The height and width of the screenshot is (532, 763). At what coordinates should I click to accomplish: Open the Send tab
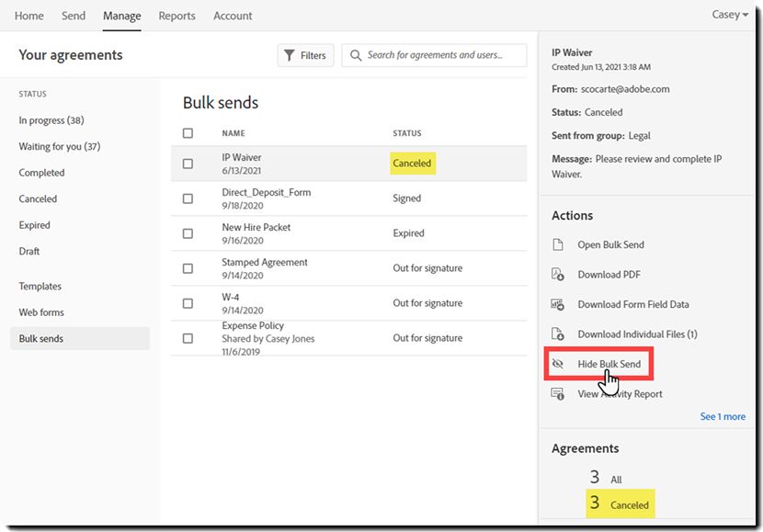[74, 16]
